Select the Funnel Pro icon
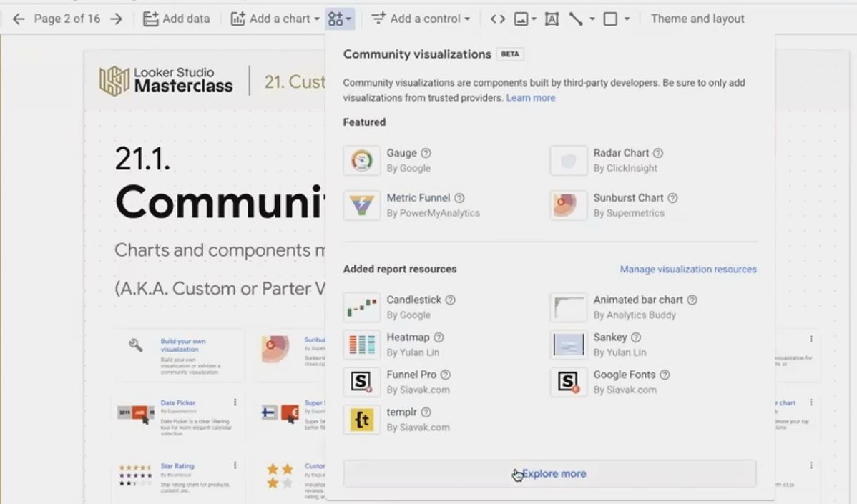The width and height of the screenshot is (857, 504). tap(362, 382)
